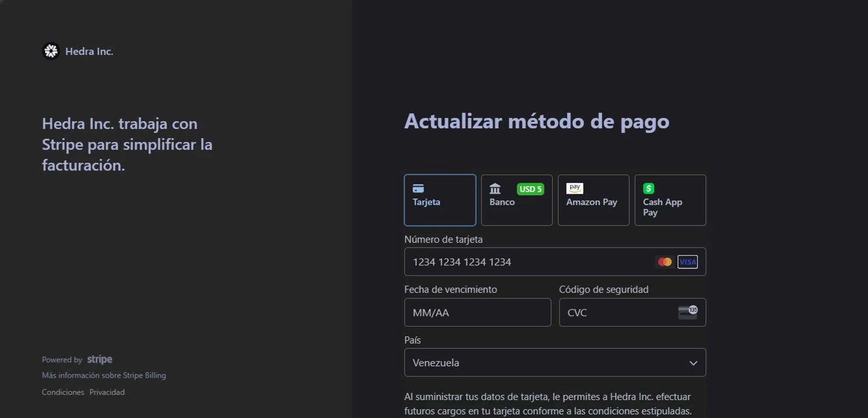
Task: Select the Amazon Pay payment tab
Action: pos(593,200)
